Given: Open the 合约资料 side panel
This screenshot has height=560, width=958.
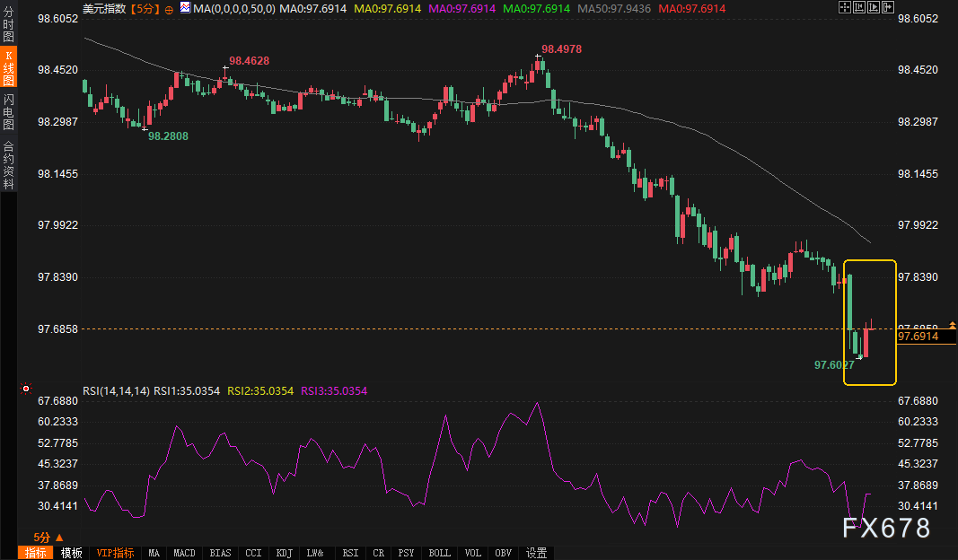Looking at the screenshot, I should click(8, 165).
